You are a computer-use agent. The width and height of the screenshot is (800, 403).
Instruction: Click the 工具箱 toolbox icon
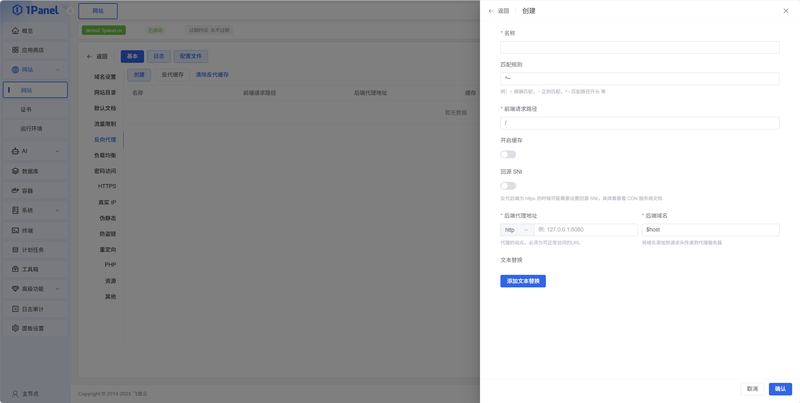point(15,269)
